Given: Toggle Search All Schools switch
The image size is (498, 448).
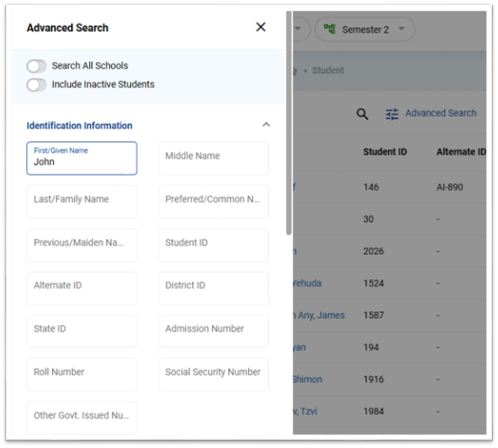Looking at the screenshot, I should tap(36, 66).
